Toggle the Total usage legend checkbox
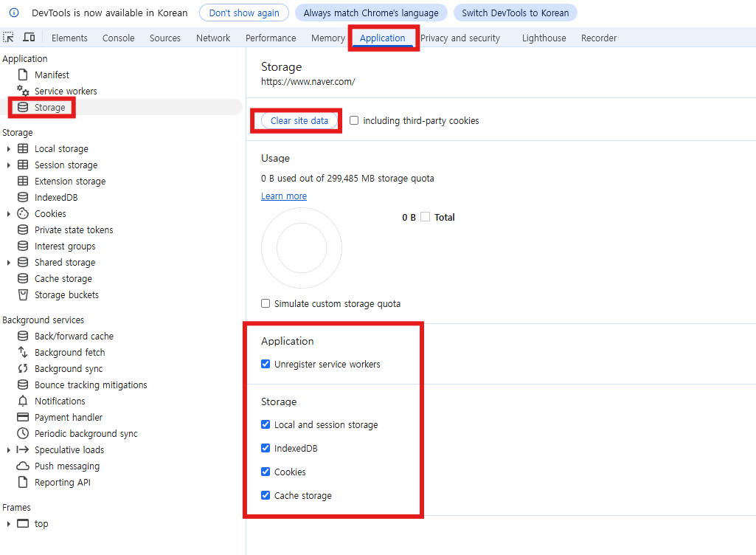Image resolution: width=756 pixels, height=555 pixels. 425,217
